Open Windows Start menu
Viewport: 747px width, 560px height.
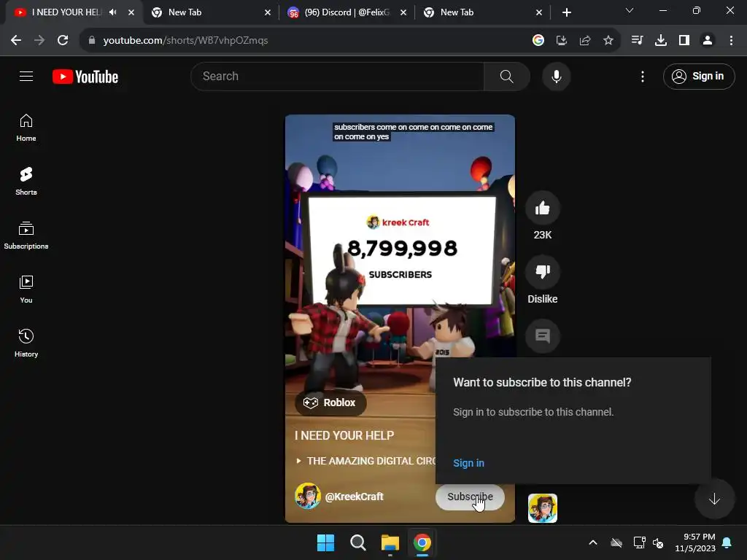[x=325, y=542]
